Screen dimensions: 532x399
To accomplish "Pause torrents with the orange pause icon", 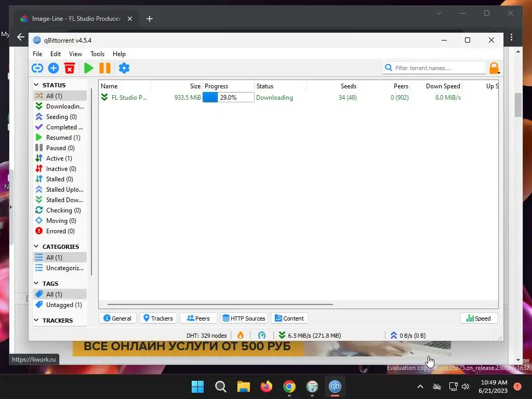I will tap(105, 68).
